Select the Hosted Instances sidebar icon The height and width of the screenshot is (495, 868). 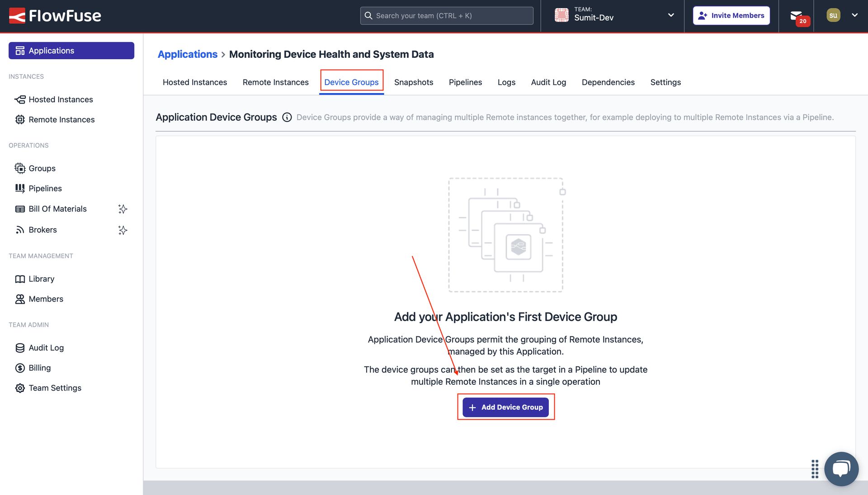(19, 99)
